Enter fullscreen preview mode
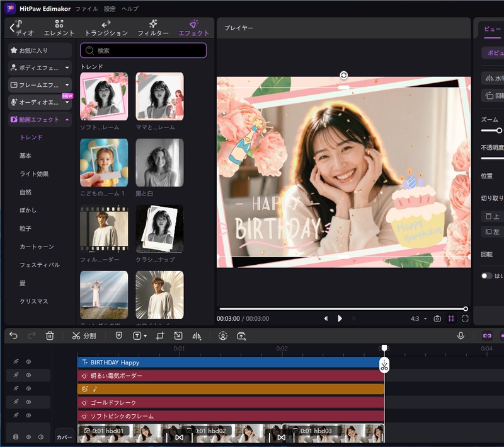 465,318
